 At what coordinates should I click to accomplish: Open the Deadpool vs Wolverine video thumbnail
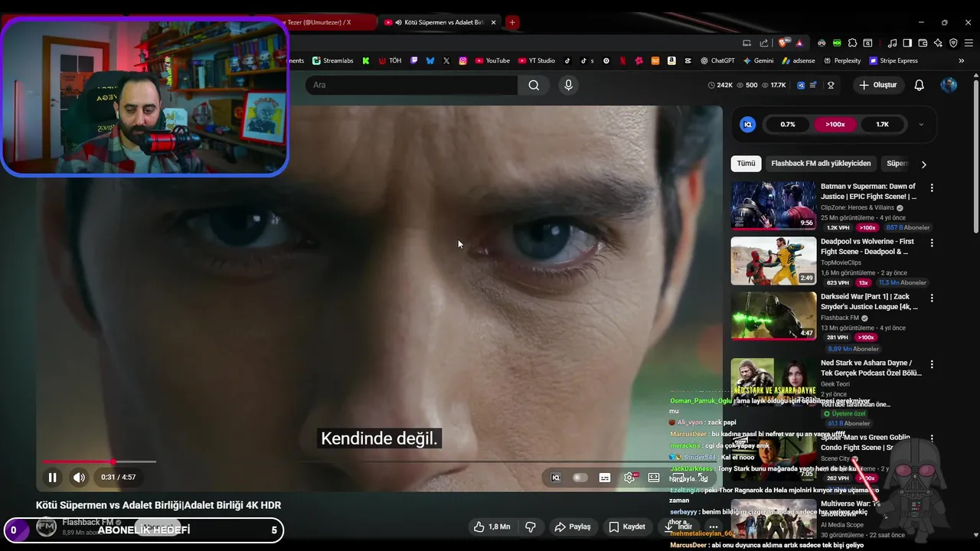coord(773,261)
